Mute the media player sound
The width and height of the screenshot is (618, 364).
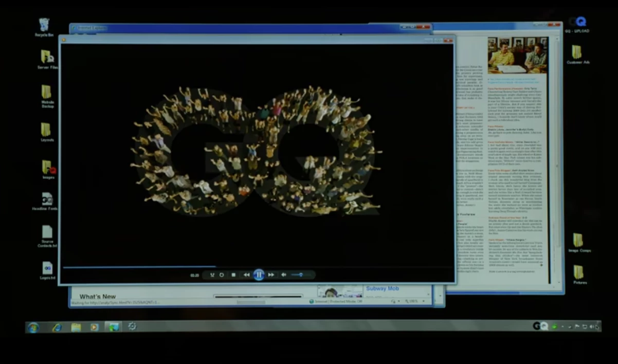[x=283, y=275]
